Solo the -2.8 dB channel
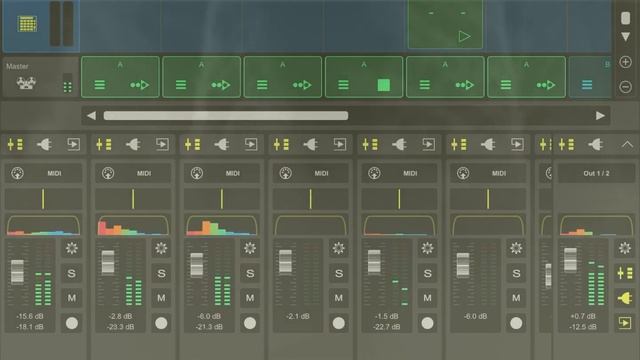Screen dimensions: 640x360 (161, 273)
